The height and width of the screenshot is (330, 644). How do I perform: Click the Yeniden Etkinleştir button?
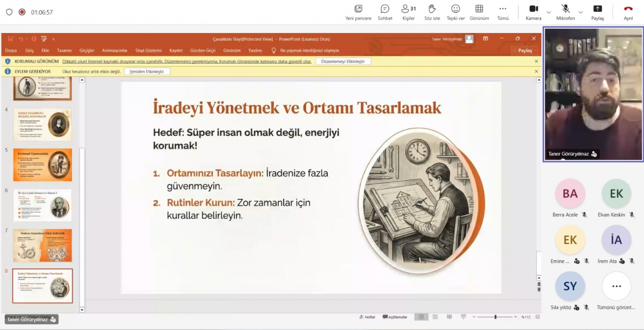point(147,72)
